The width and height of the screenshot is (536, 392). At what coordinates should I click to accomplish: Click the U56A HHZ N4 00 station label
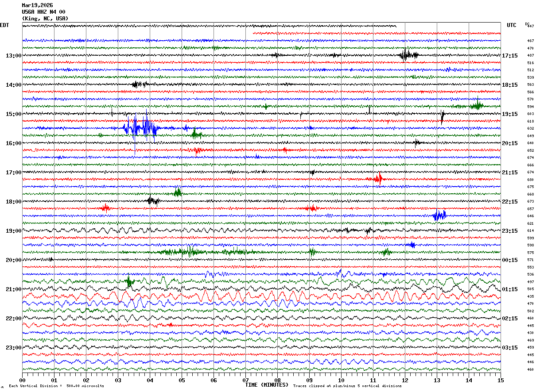43,12
